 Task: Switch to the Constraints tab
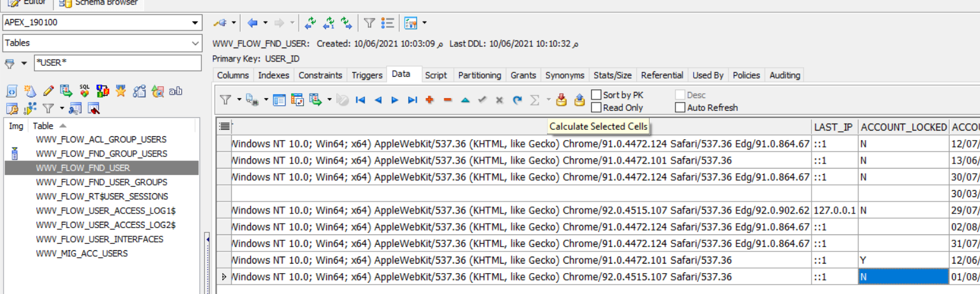pos(320,75)
